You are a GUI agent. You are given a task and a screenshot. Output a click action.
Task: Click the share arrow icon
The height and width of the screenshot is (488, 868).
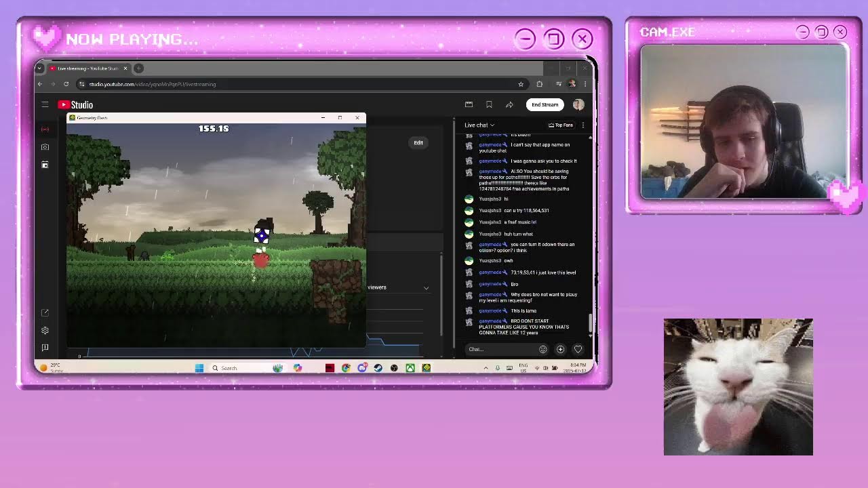509,104
